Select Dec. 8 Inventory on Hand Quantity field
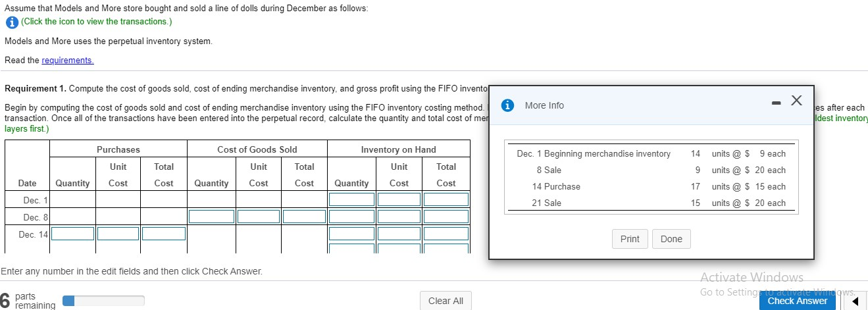This screenshot has height=310, width=868. (351, 217)
